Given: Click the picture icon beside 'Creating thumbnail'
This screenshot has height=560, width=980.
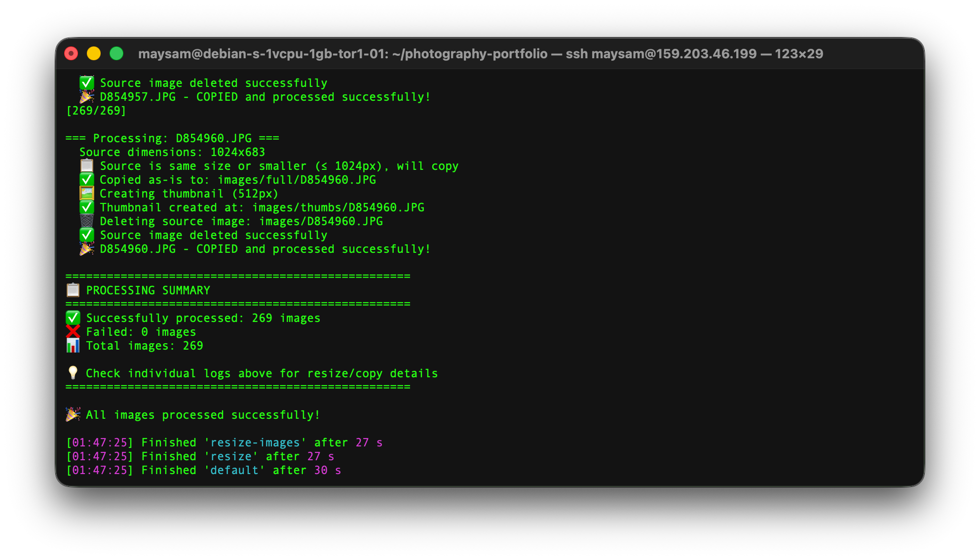Looking at the screenshot, I should tap(87, 193).
